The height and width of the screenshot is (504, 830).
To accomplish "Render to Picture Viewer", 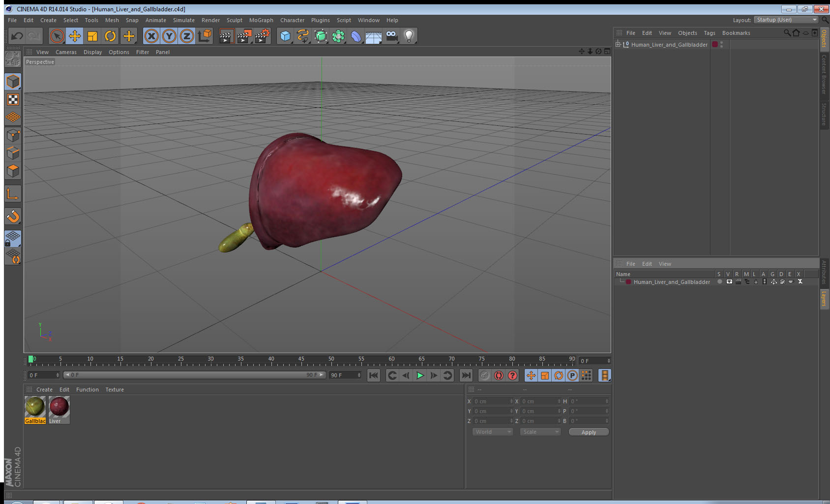I will tap(244, 36).
